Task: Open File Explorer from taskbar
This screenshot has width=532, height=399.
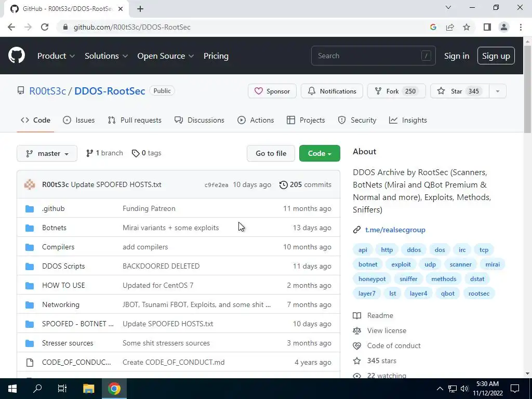Action: 88,389
